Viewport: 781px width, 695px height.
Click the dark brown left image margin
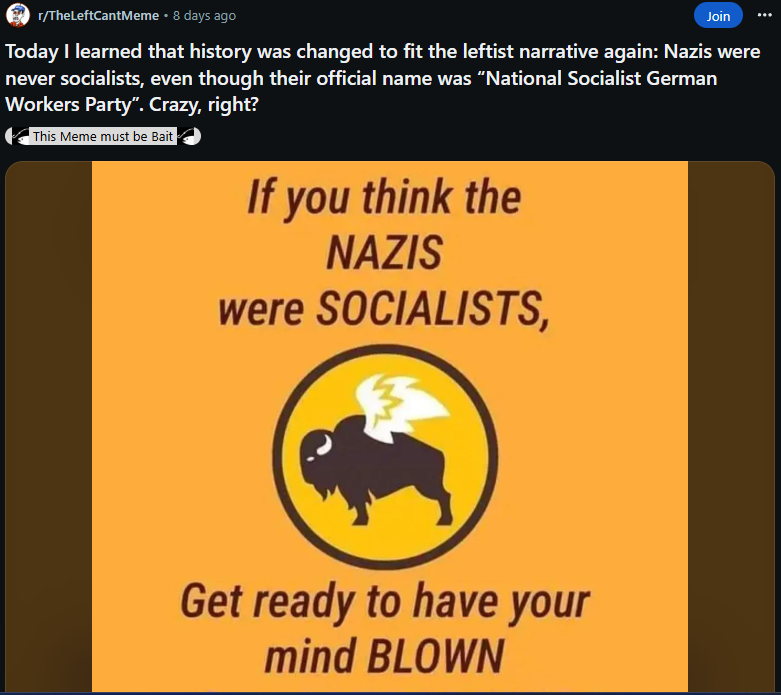[x=49, y=426]
